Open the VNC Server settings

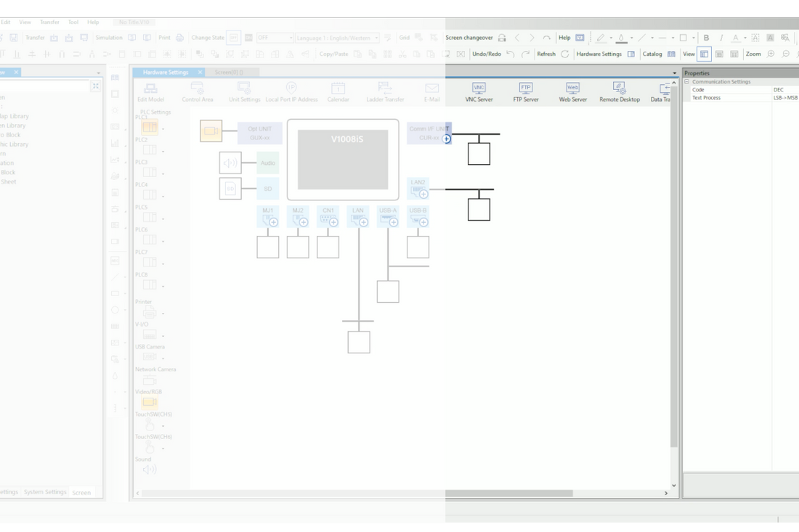coord(479,91)
